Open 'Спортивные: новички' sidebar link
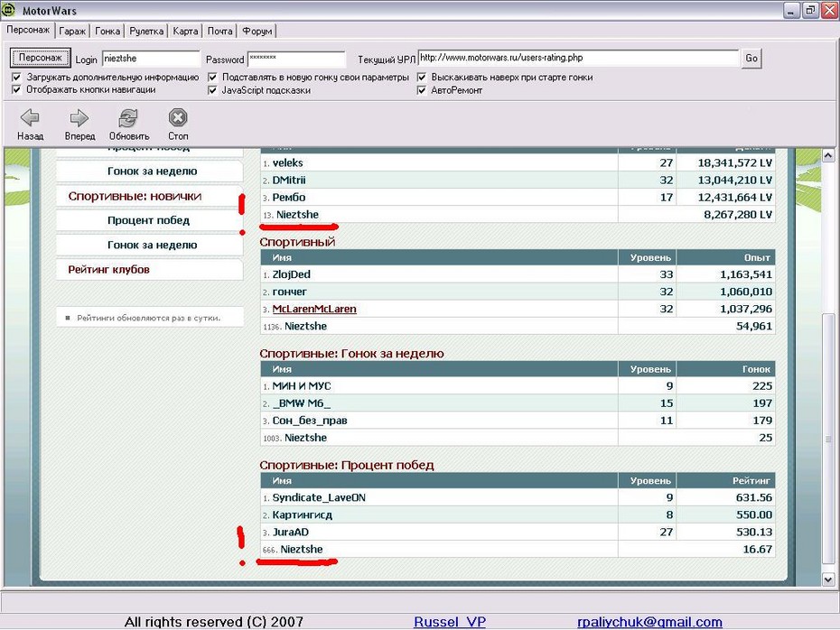840x630 pixels. point(135,196)
